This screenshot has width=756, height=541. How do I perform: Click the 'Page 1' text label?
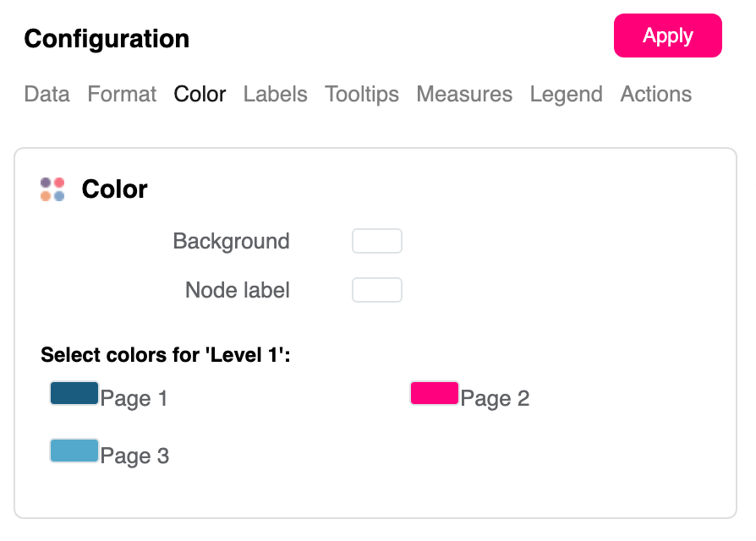click(134, 398)
